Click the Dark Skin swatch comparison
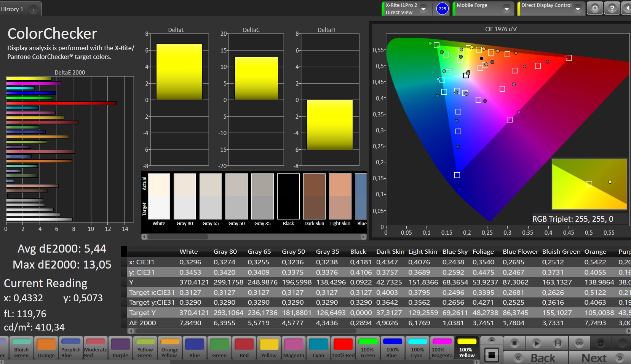Viewport: 631px width, 364px height. click(314, 197)
